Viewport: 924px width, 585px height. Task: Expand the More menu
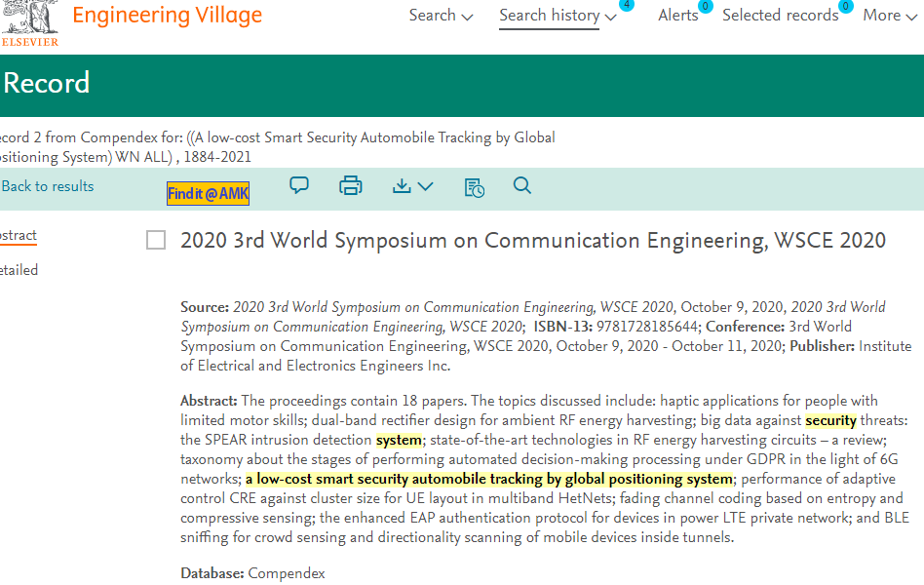(890, 16)
